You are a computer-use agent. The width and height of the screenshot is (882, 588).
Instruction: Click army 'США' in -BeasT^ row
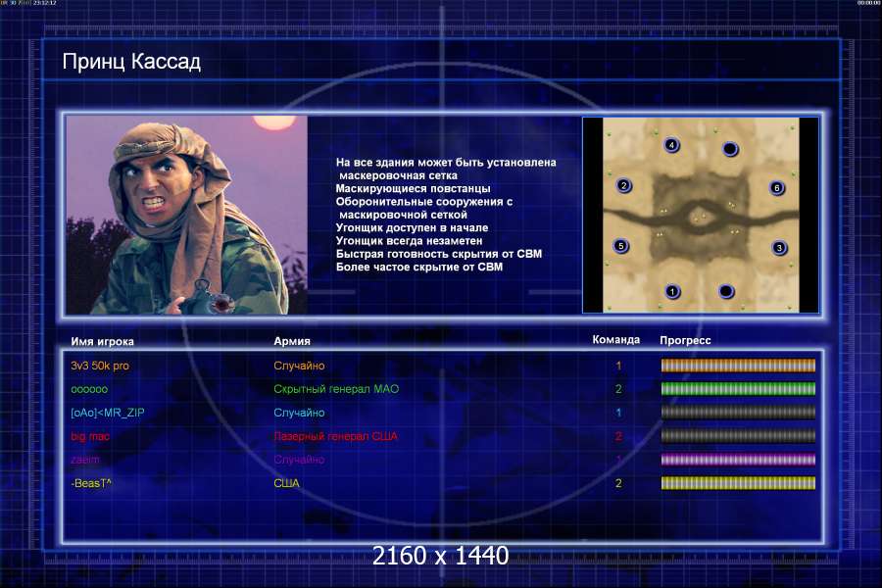pyautogui.click(x=286, y=483)
